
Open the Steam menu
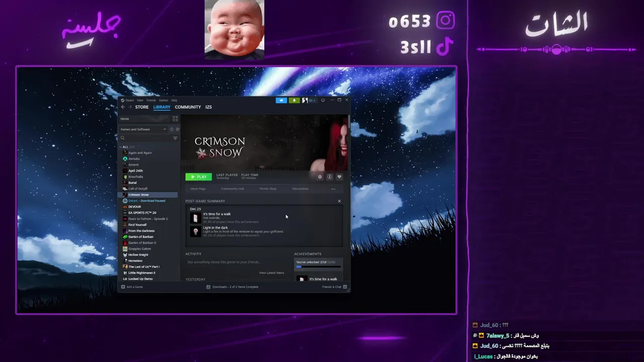click(130, 100)
